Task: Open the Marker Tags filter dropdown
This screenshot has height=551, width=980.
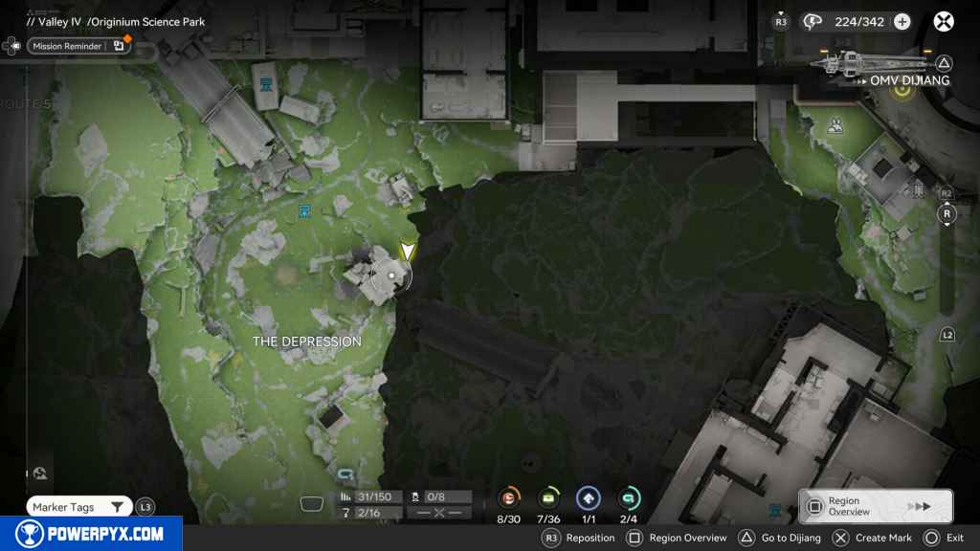Action: pos(78,507)
